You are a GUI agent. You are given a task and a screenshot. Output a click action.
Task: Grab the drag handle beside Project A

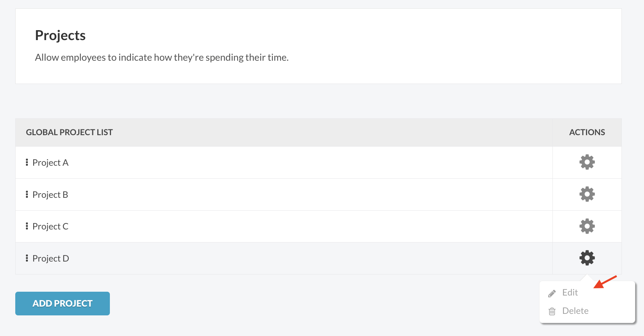(x=27, y=162)
